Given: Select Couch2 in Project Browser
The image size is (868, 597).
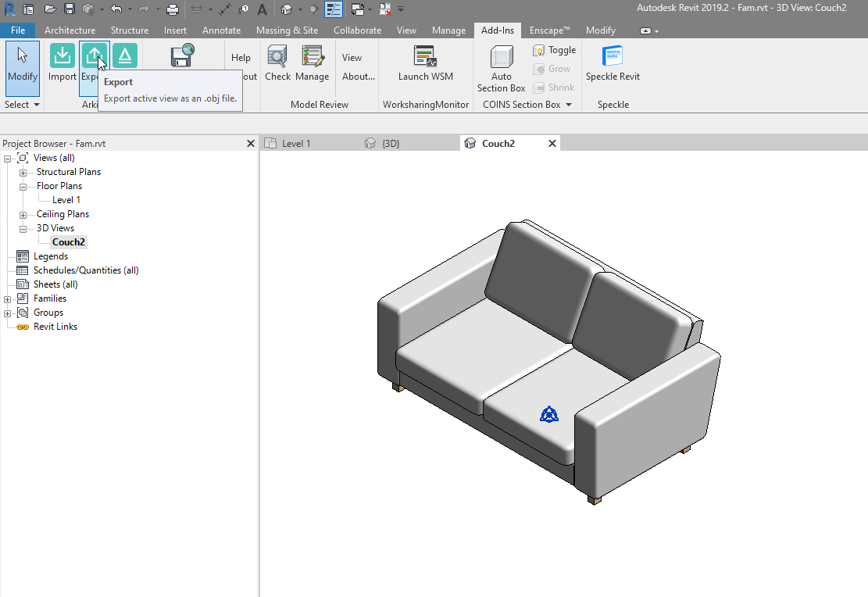Looking at the screenshot, I should (x=69, y=242).
